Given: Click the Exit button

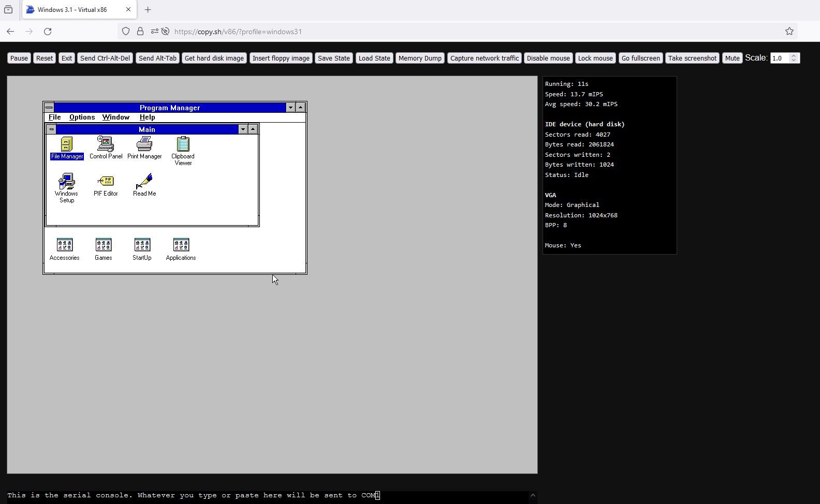Looking at the screenshot, I should click(67, 58).
